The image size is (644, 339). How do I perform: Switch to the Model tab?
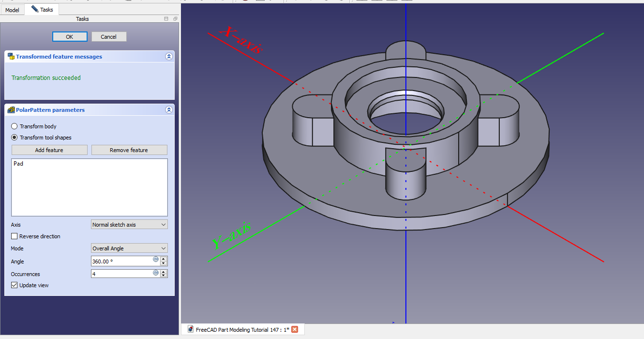(12, 10)
